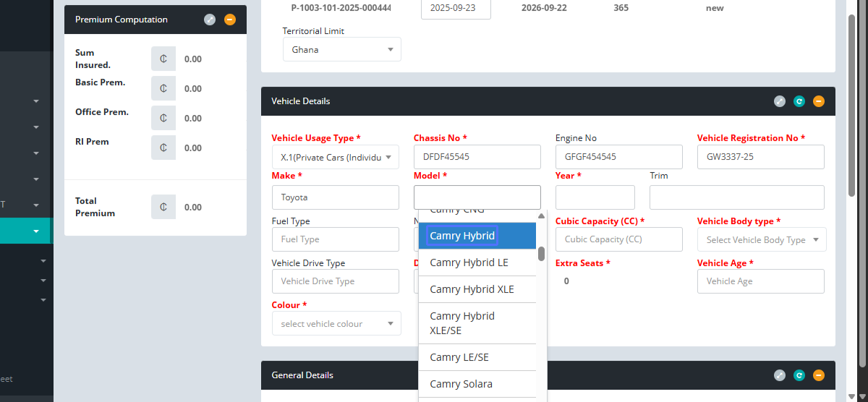
Task: Focus the Cubic Capacity (CC) field
Action: 618,239
